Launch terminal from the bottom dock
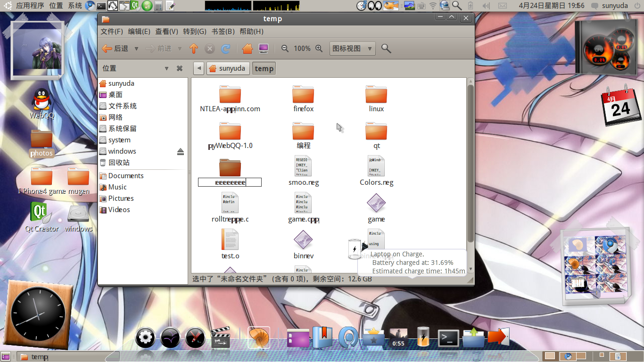 448,337
